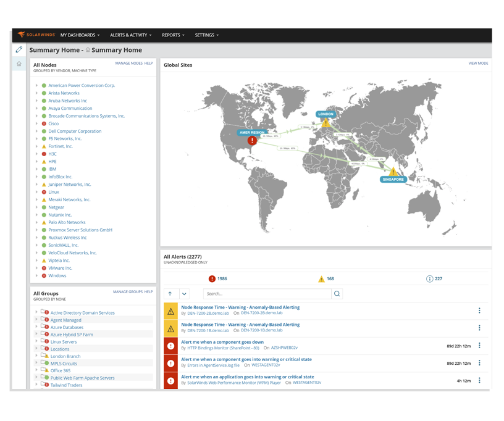The width and height of the screenshot is (504, 421).
Task: Open options for AgentService.log alert
Action: coord(479,362)
